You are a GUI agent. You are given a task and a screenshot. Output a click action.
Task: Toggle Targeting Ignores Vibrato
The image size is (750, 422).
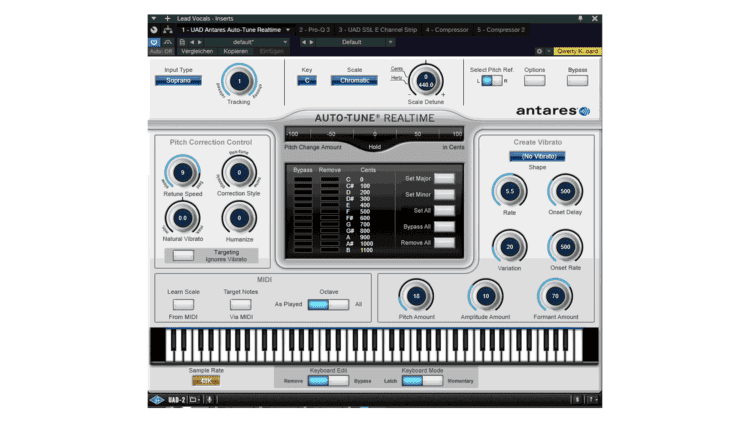tap(183, 255)
